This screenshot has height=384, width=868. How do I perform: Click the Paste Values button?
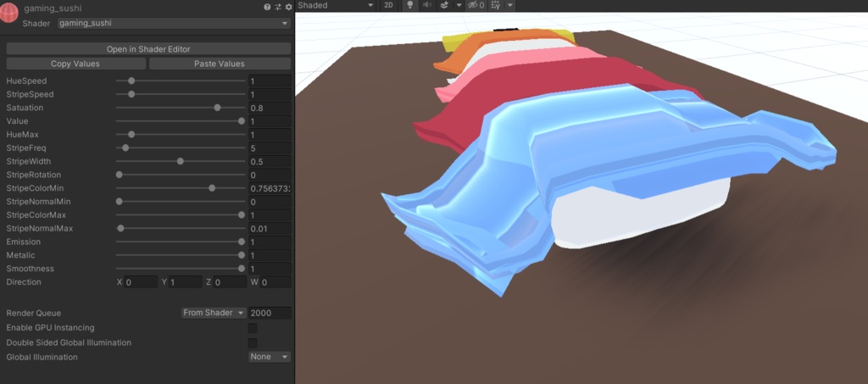click(x=220, y=64)
